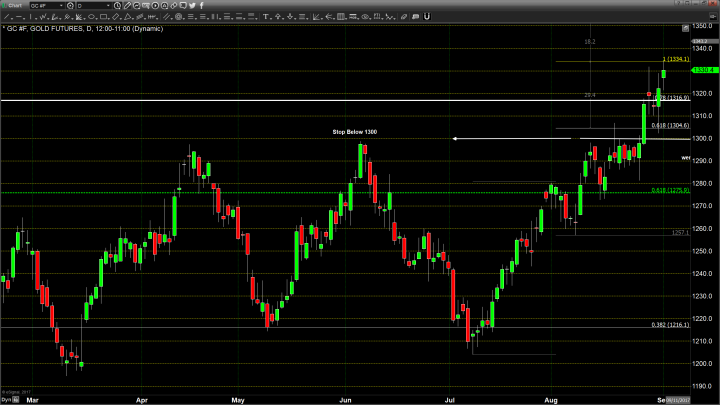Click the comment bubble tool icon
The width and height of the screenshot is (720, 405).
[416, 17]
